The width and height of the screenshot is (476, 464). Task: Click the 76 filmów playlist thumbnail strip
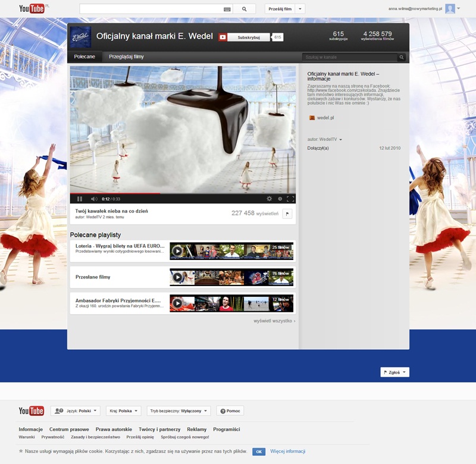click(231, 277)
